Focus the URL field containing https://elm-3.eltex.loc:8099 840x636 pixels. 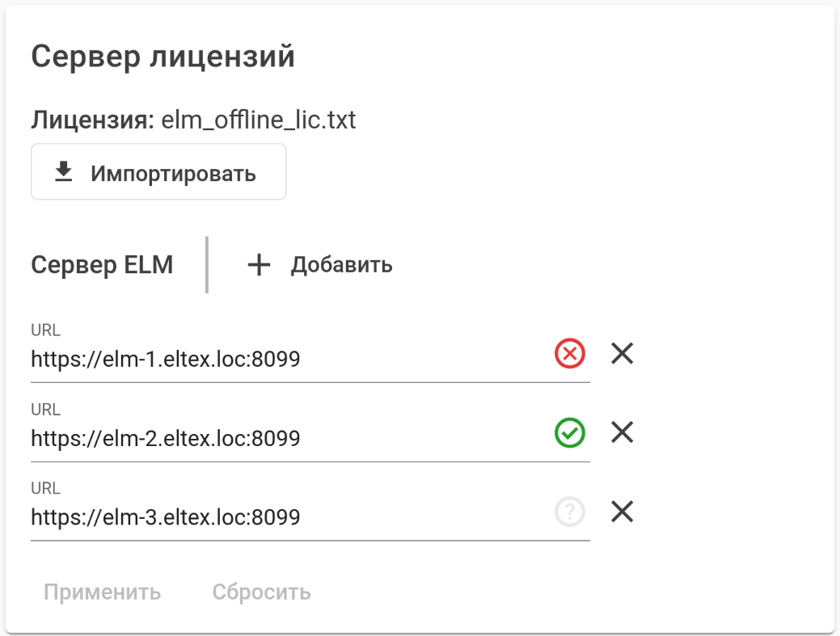pos(283,516)
